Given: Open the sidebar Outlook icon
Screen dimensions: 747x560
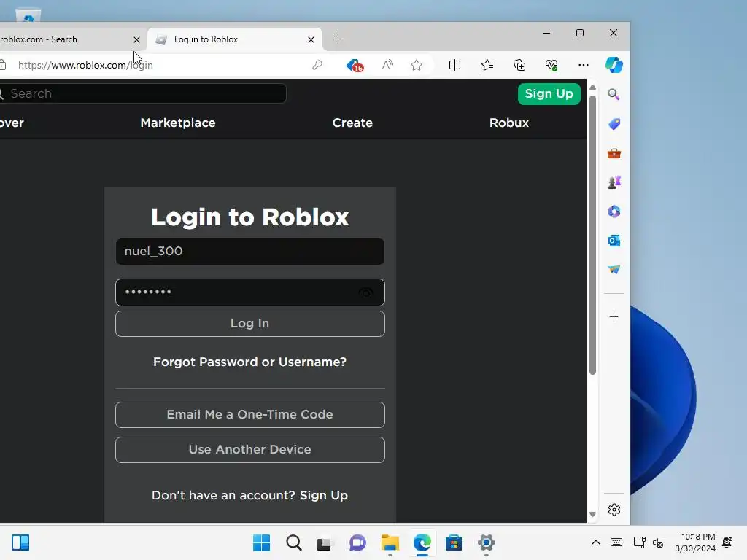Looking at the screenshot, I should tap(614, 241).
